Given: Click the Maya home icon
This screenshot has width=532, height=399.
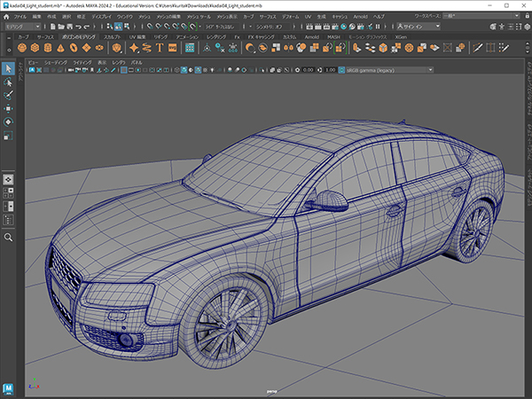Looking at the screenshot, I should [6, 16].
